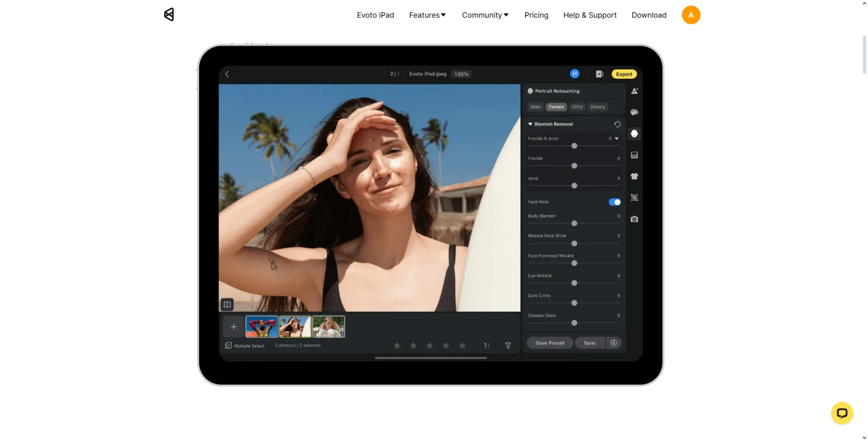This screenshot has height=441, width=868.
Task: Reset Blemish Removal settings icon
Action: [617, 124]
